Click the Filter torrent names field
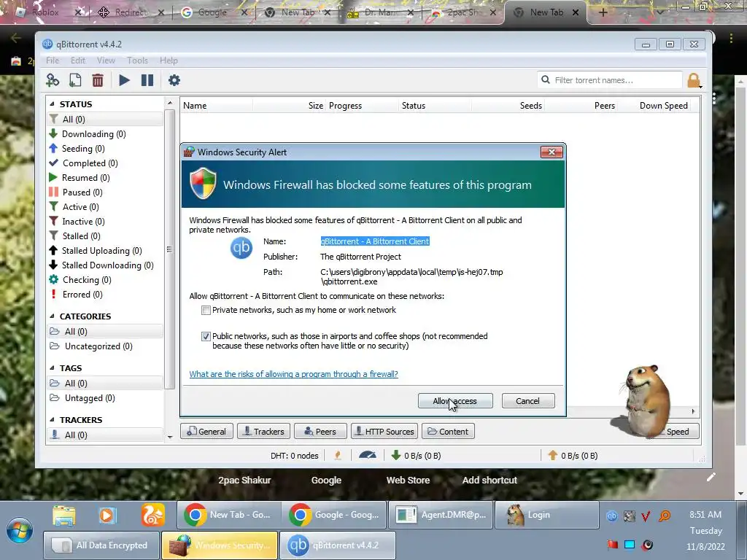 click(x=610, y=80)
